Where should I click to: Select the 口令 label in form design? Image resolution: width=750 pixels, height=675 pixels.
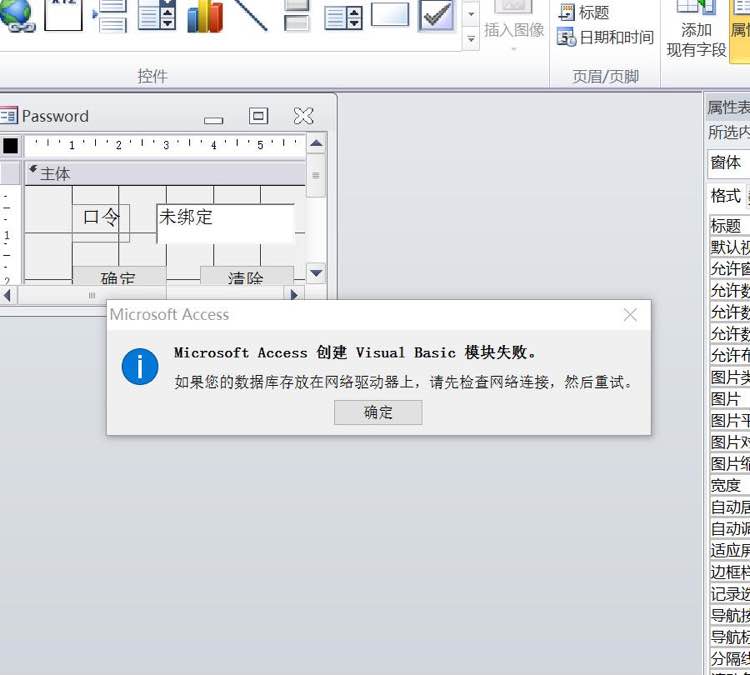point(101,223)
